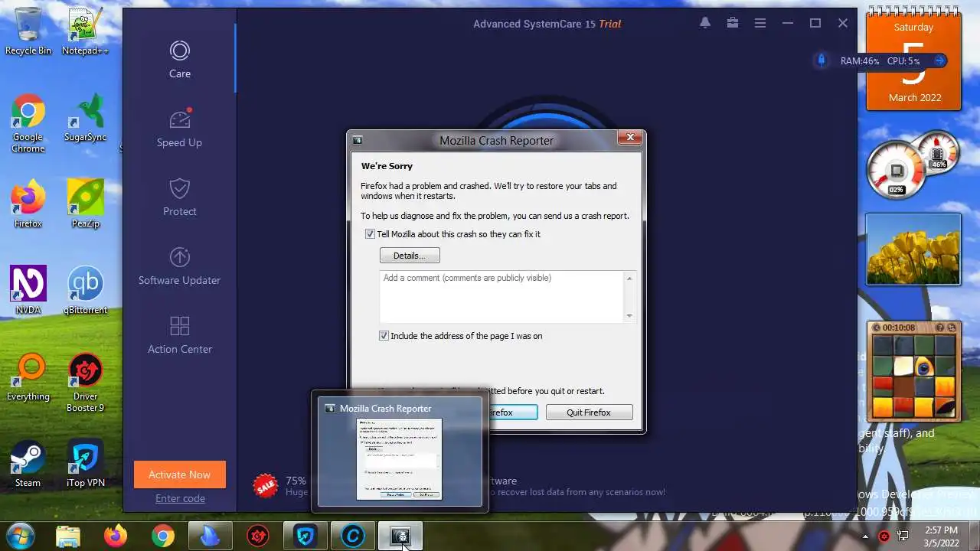Switch to the Protect section
Viewport: 980px width, 551px height.
point(180,197)
